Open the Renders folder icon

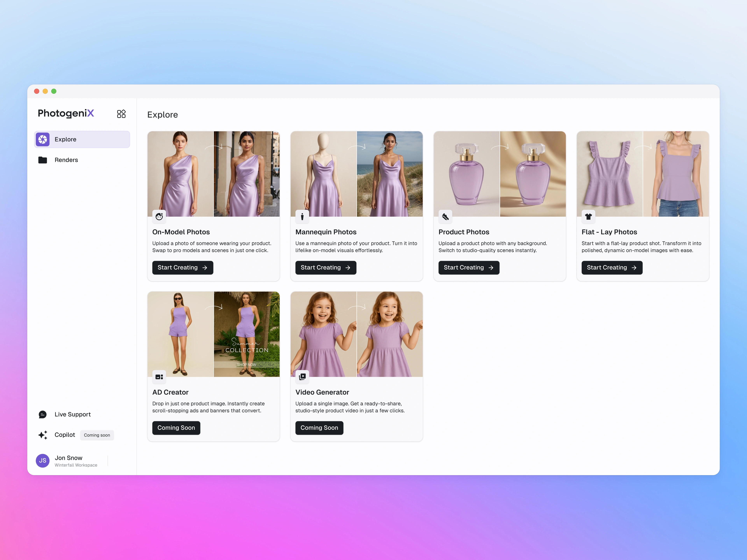click(x=43, y=160)
